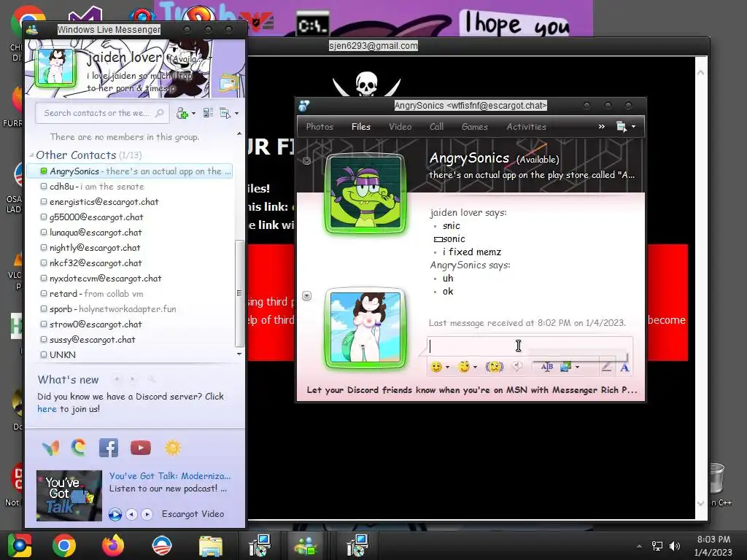Click the 'here' Discord server link

click(x=47, y=408)
